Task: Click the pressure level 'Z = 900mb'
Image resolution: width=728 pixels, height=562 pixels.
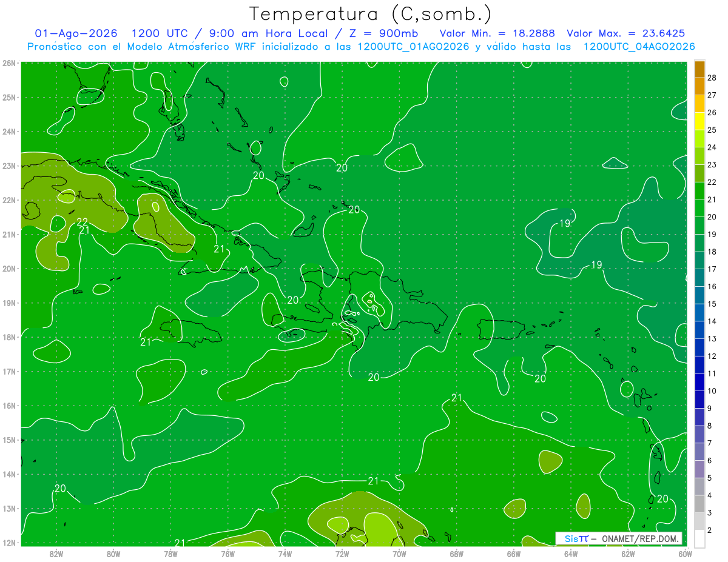Action: (x=383, y=33)
